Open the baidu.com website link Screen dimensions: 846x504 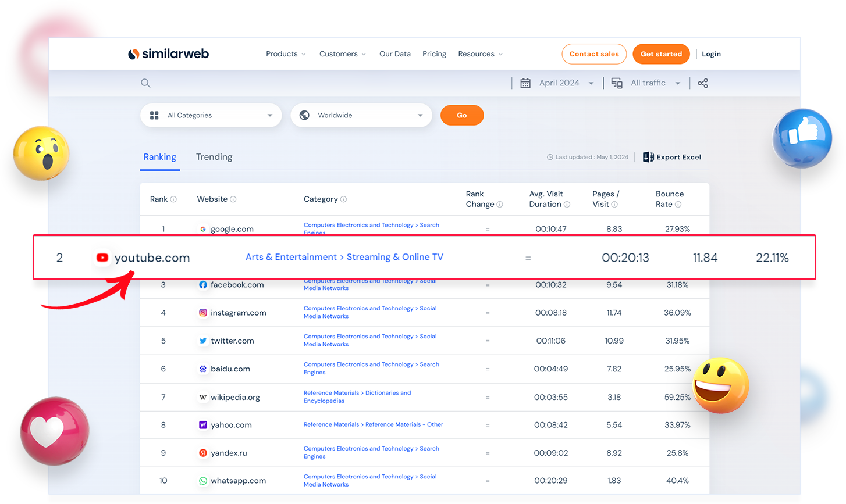tap(230, 369)
